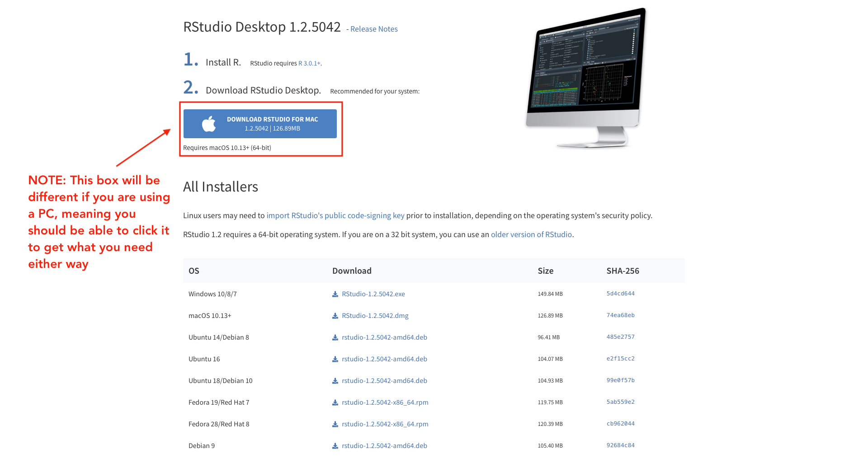Click the 96.41 MB size value
This screenshot has height=458, width=868.
pyautogui.click(x=549, y=337)
